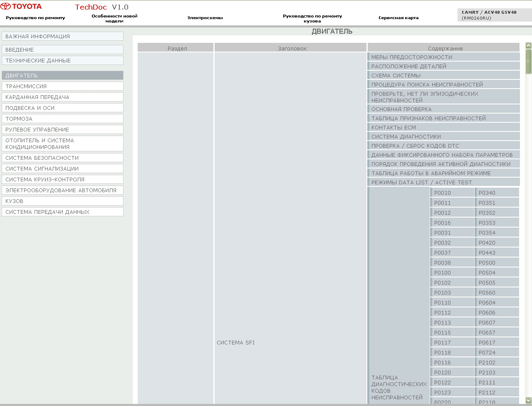Image resolution: width=532 pixels, height=406 pixels.
Task: Open trouble code P0724
Action: coord(497,352)
